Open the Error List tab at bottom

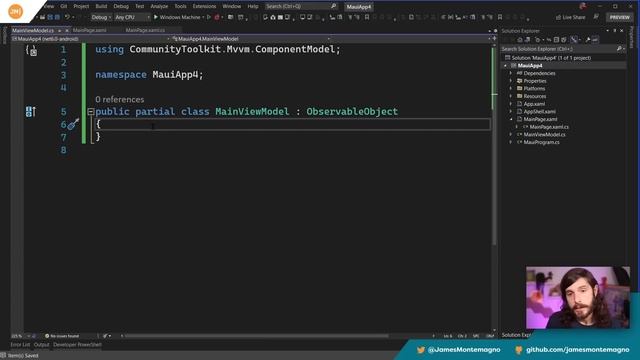coord(20,345)
